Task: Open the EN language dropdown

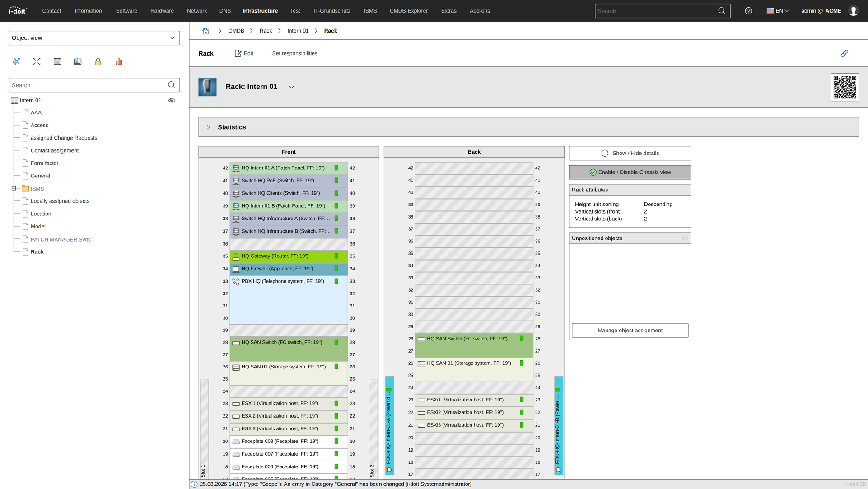Action: click(777, 11)
